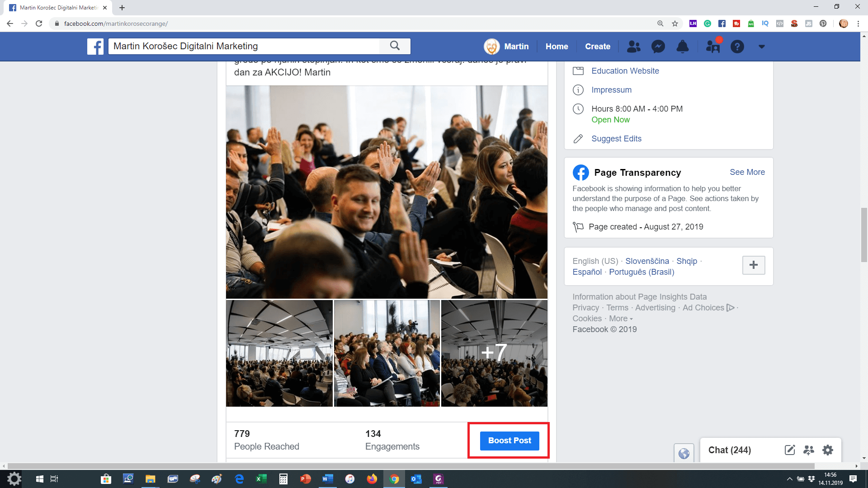The width and height of the screenshot is (868, 488).
Task: Open Chat settings gear icon
Action: point(827,450)
